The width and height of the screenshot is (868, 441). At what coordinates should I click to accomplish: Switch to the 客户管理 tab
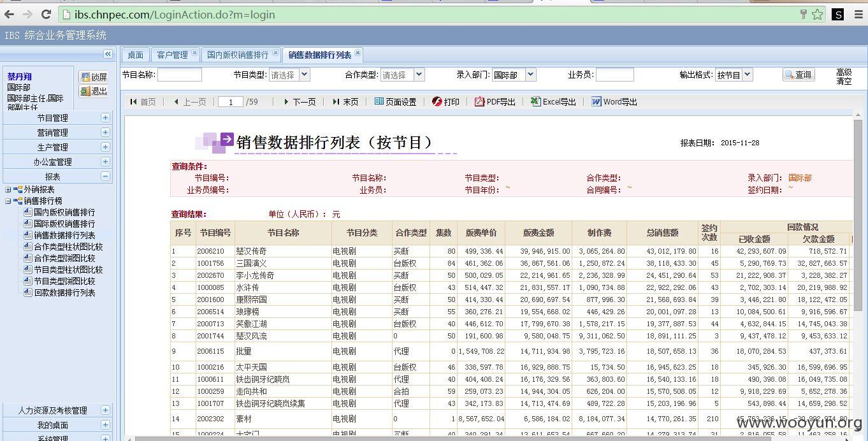pyautogui.click(x=172, y=55)
